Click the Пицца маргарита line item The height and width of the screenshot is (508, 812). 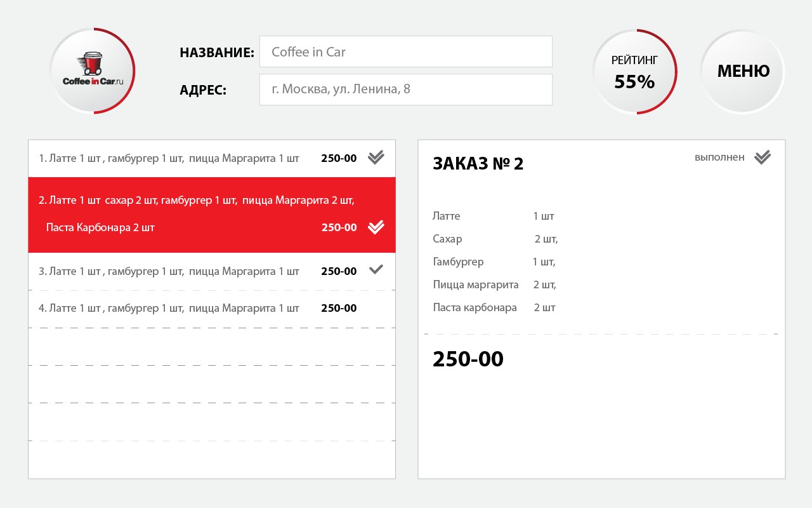tap(476, 284)
